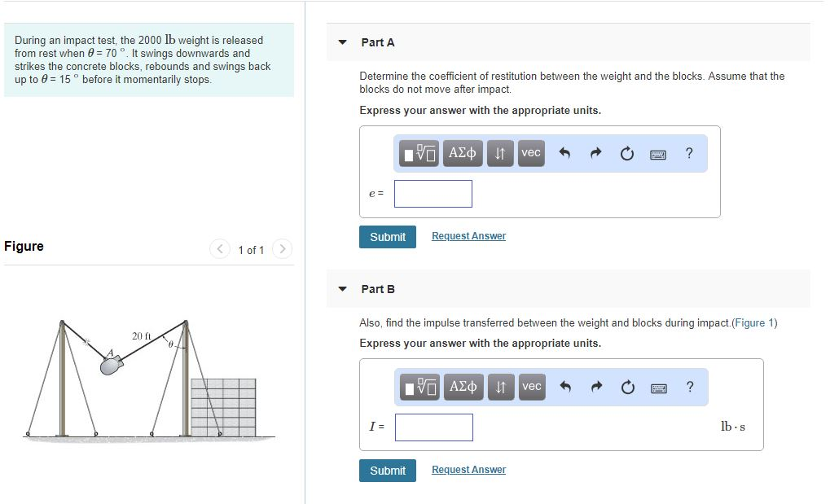Screen dimensions: 830x504
Task: Open keyboard shortcuts in Part A toolbar
Action: [658, 153]
